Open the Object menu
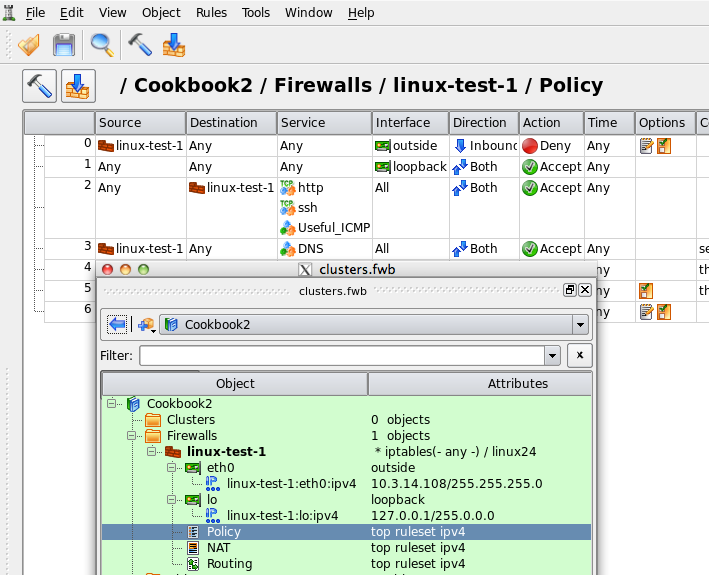Viewport: 709px width, 575px height. (161, 13)
